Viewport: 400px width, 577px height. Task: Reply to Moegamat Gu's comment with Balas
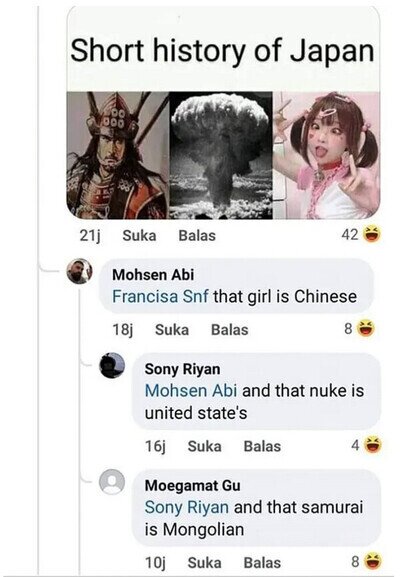tap(262, 563)
